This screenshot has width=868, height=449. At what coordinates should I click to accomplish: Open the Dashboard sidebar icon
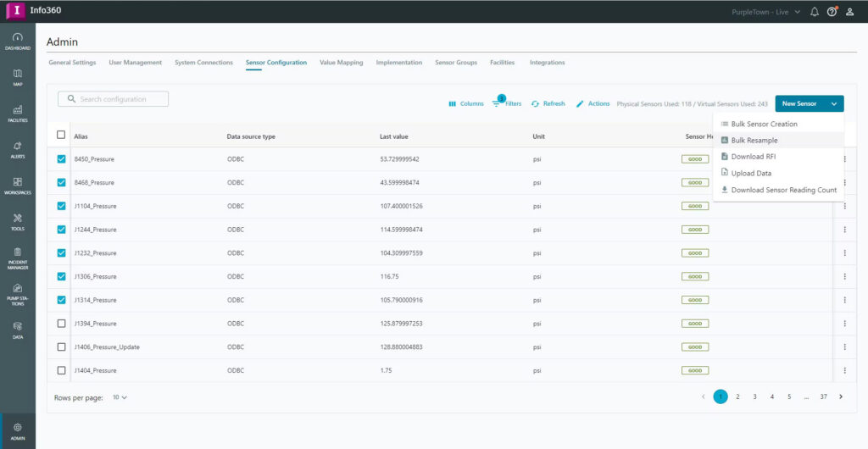click(17, 37)
